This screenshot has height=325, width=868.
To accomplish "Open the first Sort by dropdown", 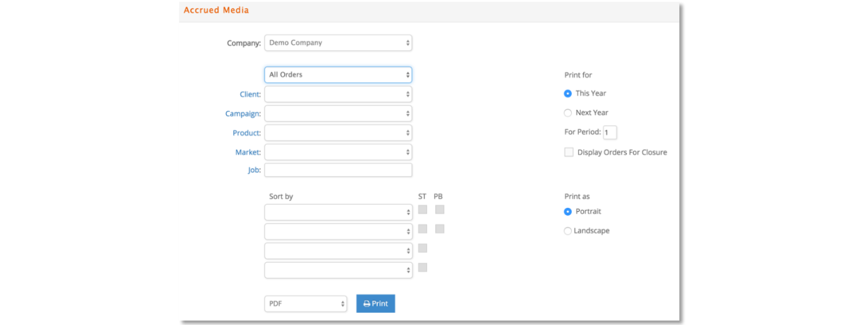I will 338,212.
